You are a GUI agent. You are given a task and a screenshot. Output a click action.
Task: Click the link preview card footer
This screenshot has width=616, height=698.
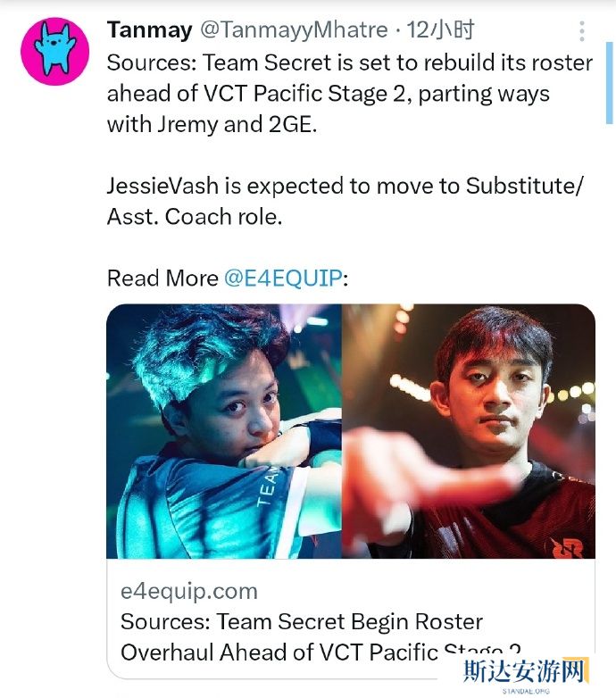tap(351, 619)
